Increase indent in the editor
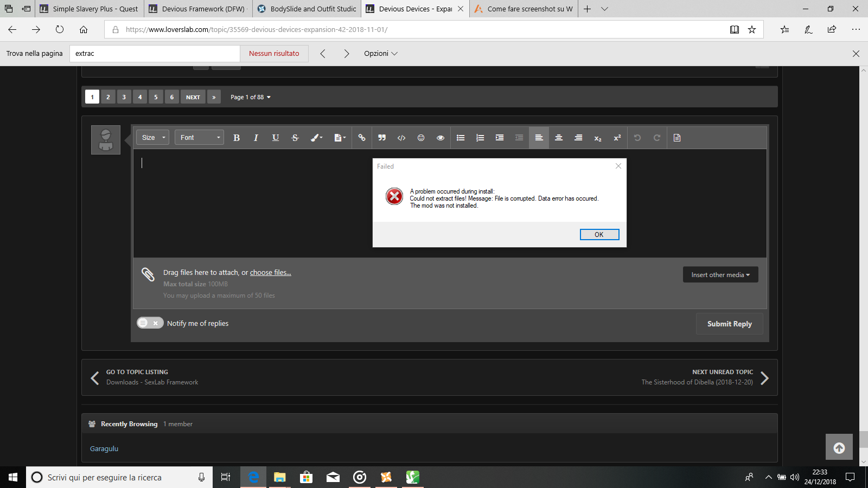Viewport: 868px width, 488px height. (x=500, y=138)
